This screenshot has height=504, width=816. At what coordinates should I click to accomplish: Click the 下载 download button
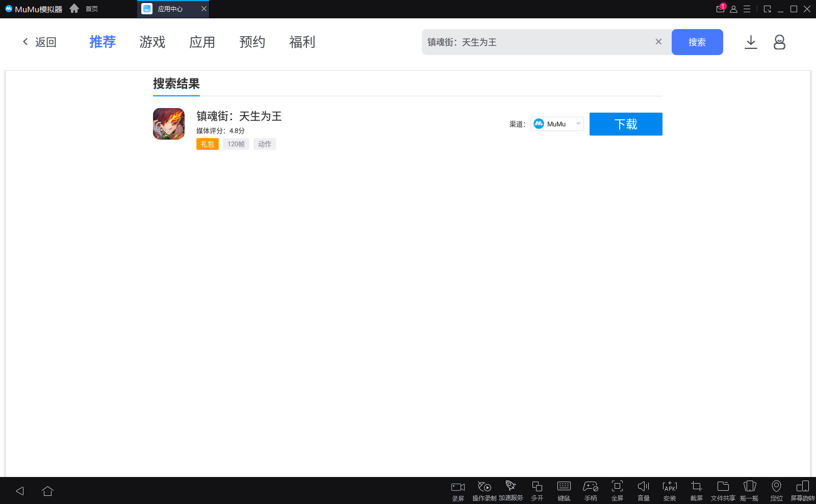pos(626,124)
